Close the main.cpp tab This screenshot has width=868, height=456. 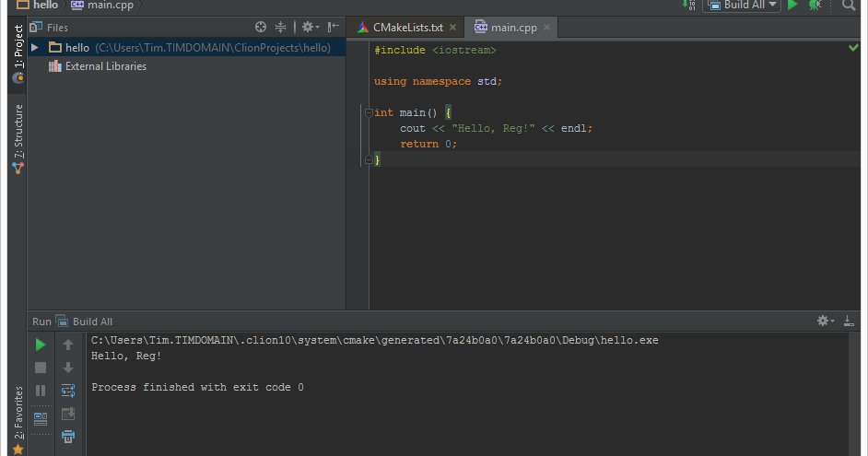547,27
